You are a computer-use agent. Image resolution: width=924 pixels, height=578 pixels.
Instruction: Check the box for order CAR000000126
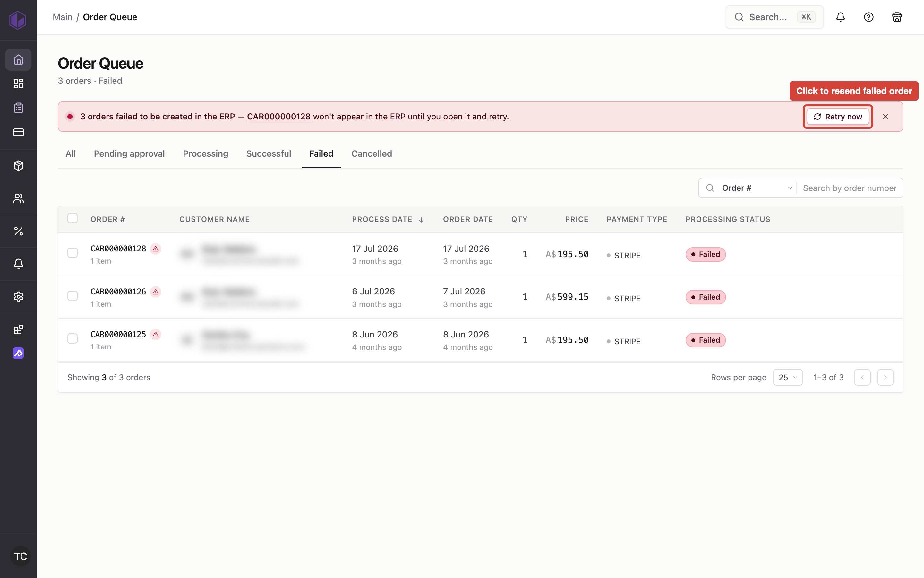(73, 296)
